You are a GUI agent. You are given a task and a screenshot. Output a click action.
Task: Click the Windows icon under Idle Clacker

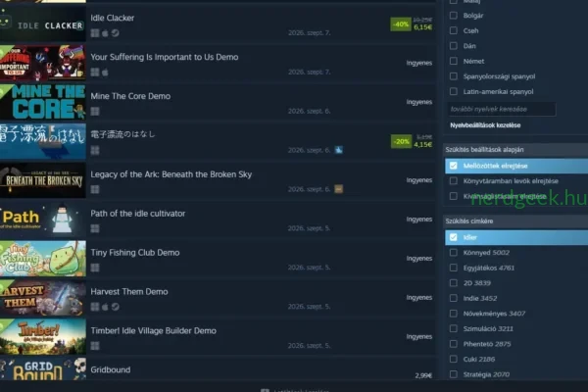pos(95,33)
